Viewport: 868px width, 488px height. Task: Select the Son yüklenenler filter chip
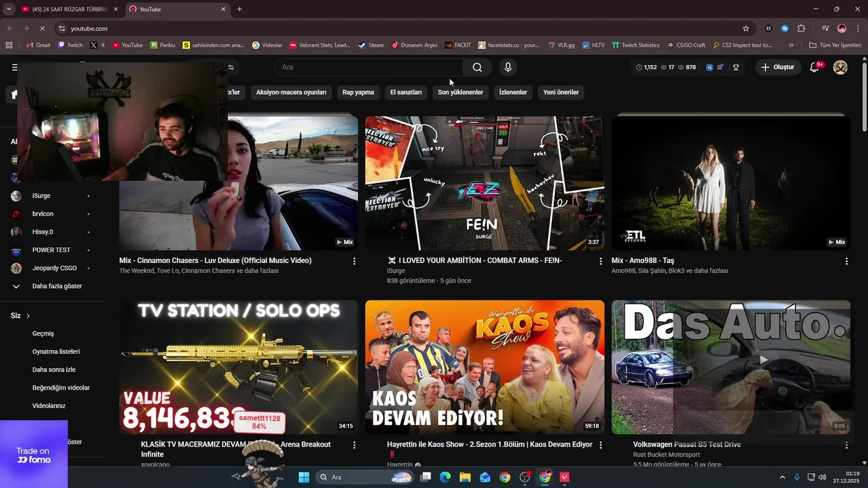460,92
